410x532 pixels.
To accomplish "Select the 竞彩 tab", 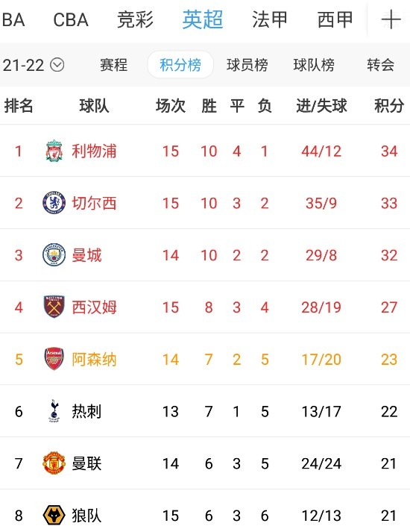I will click(x=135, y=19).
